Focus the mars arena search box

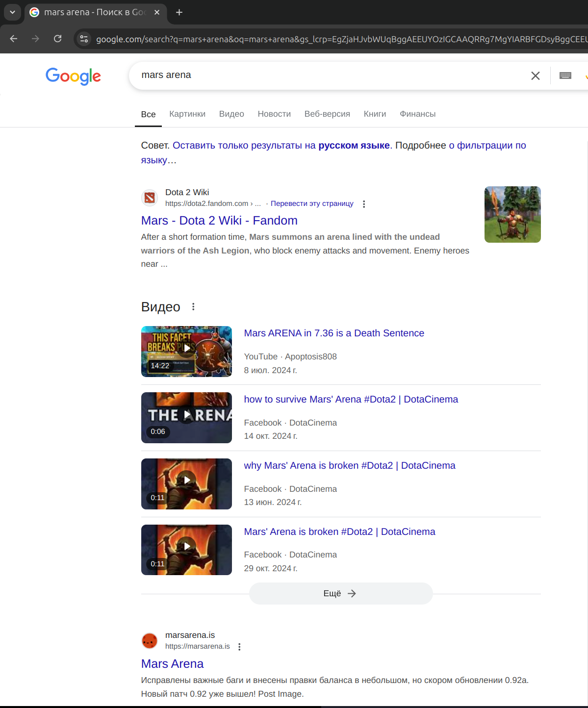click(331, 75)
